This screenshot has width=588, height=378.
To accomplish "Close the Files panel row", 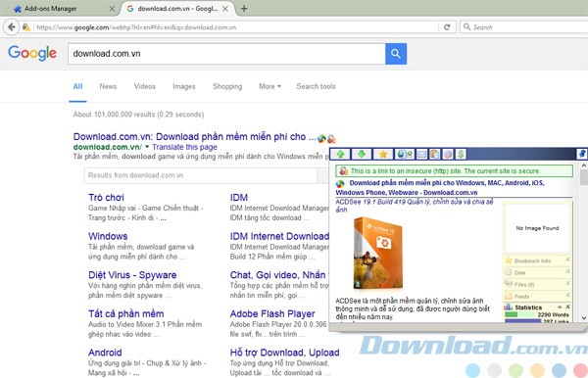I will pyautogui.click(x=567, y=283).
